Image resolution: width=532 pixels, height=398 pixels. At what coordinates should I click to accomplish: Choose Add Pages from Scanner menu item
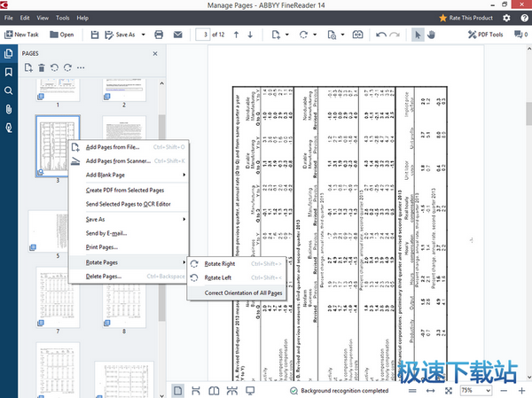pos(129,160)
